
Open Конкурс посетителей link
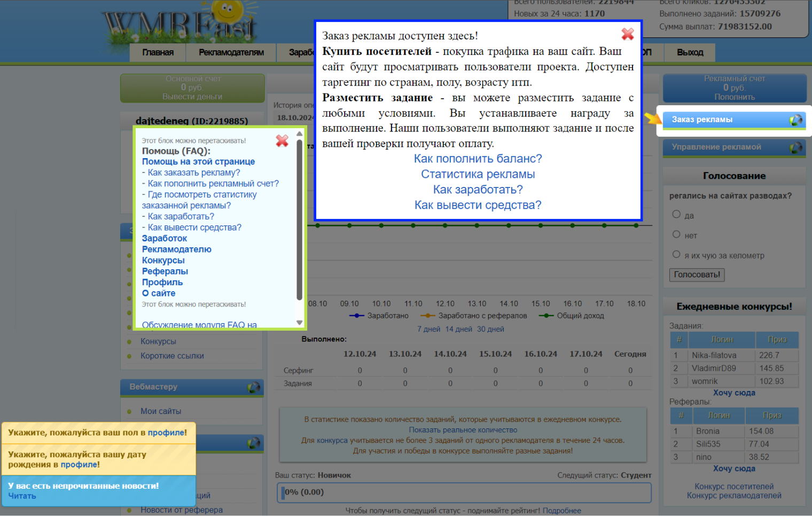click(x=734, y=487)
